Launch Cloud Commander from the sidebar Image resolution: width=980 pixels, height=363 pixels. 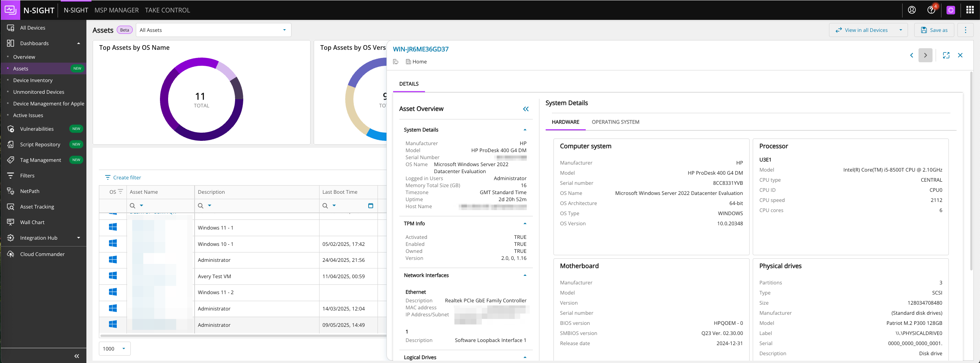(x=11, y=254)
